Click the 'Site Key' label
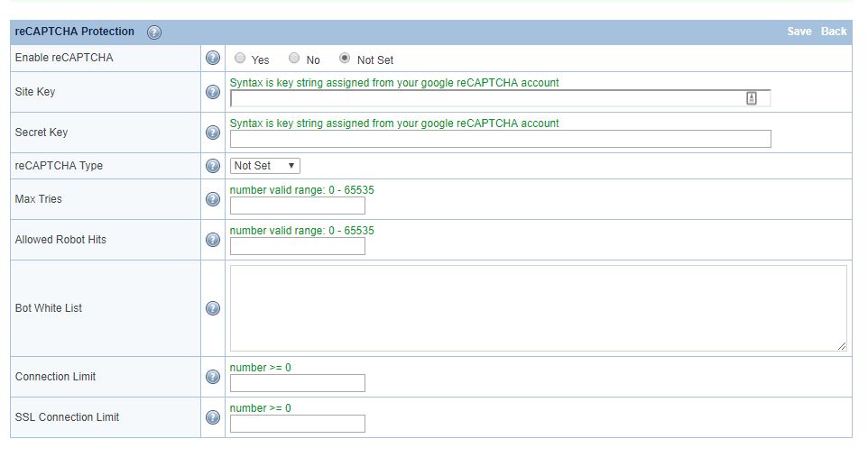The image size is (868, 457). pos(35,92)
